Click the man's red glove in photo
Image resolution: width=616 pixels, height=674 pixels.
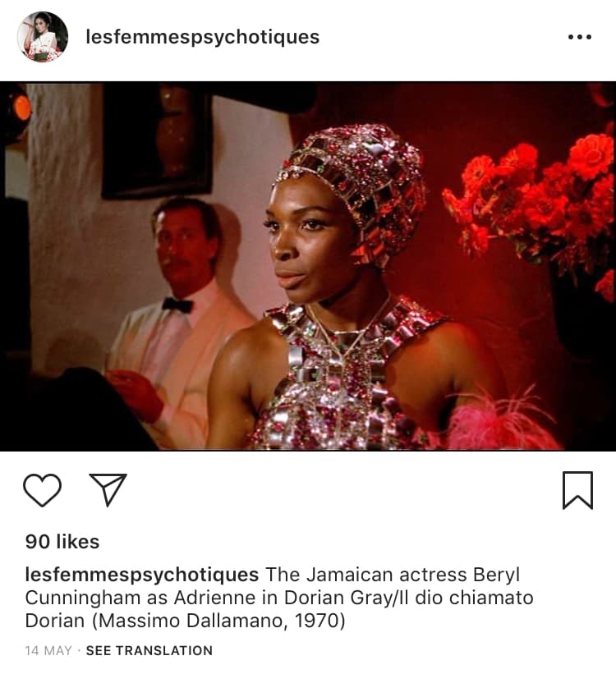coord(136,395)
